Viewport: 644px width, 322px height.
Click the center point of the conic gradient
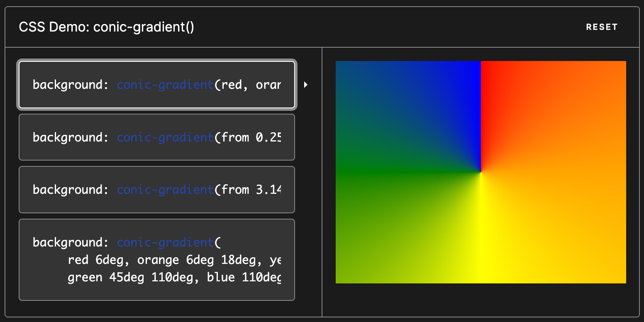[481, 172]
